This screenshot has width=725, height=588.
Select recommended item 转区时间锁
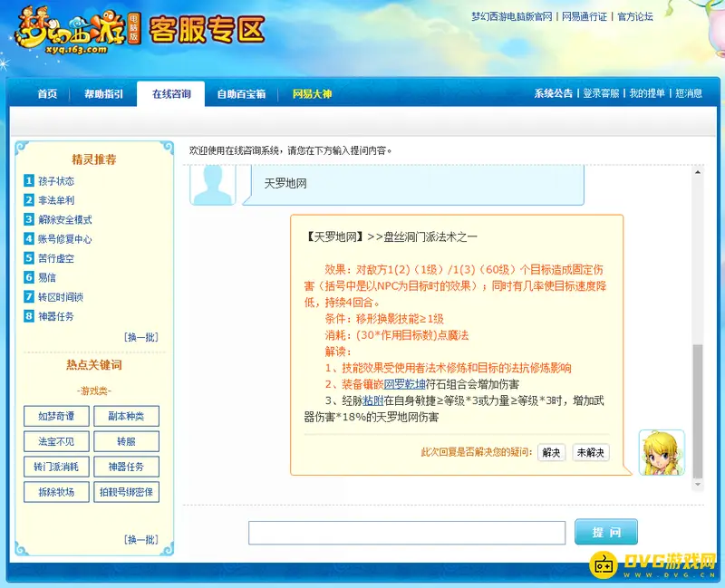[61, 297]
